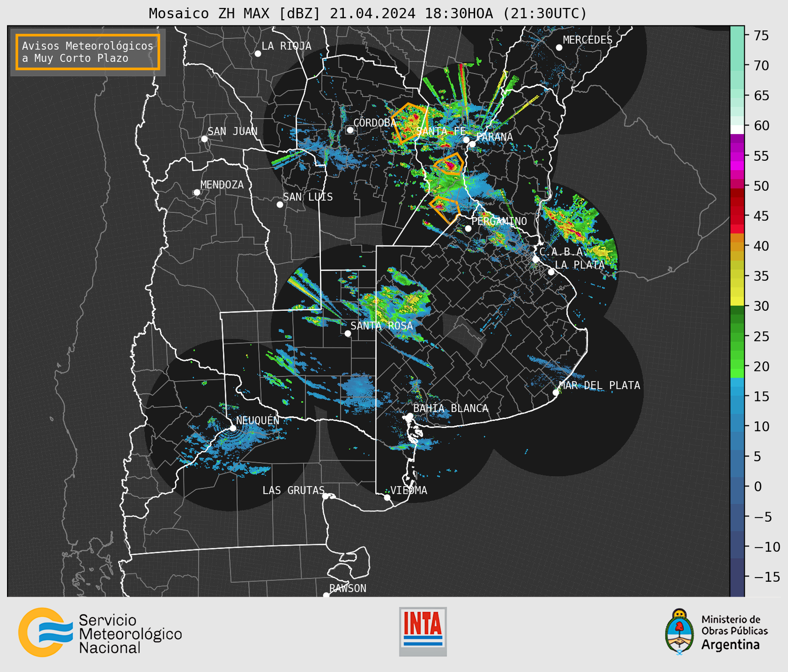Click the colorbar tick label 15
The width and height of the screenshot is (788, 672).
(761, 396)
